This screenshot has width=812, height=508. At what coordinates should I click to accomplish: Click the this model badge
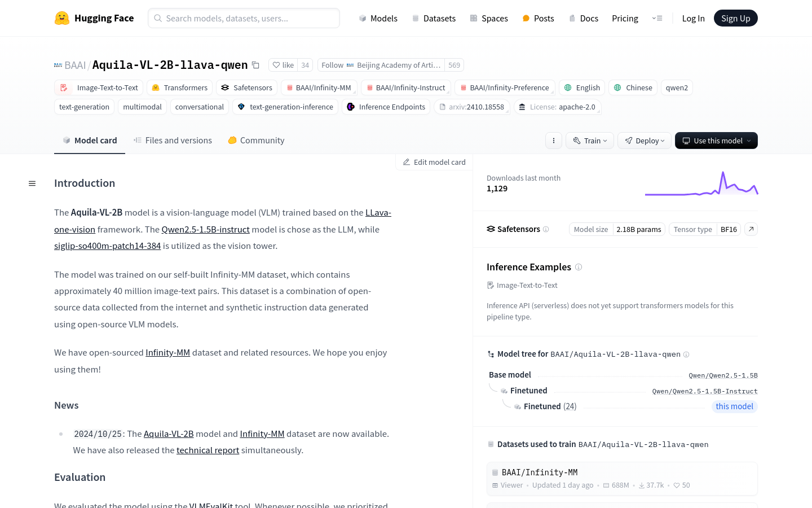pos(734,406)
